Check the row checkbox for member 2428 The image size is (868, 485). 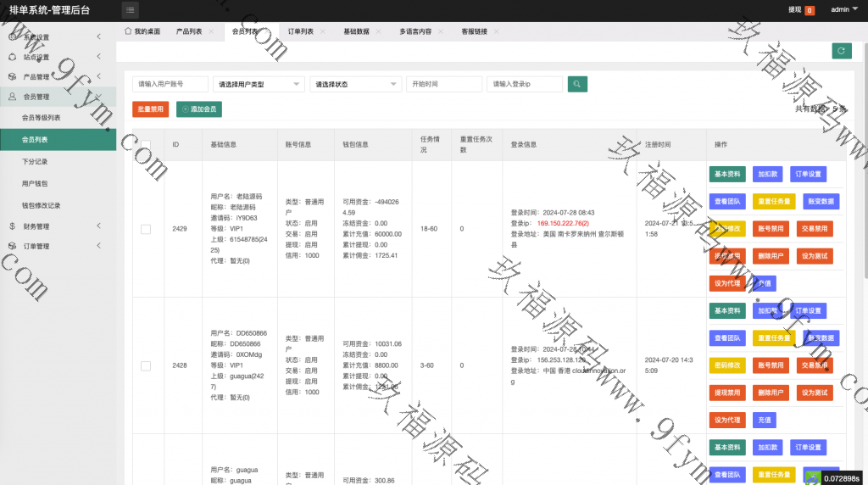(146, 365)
